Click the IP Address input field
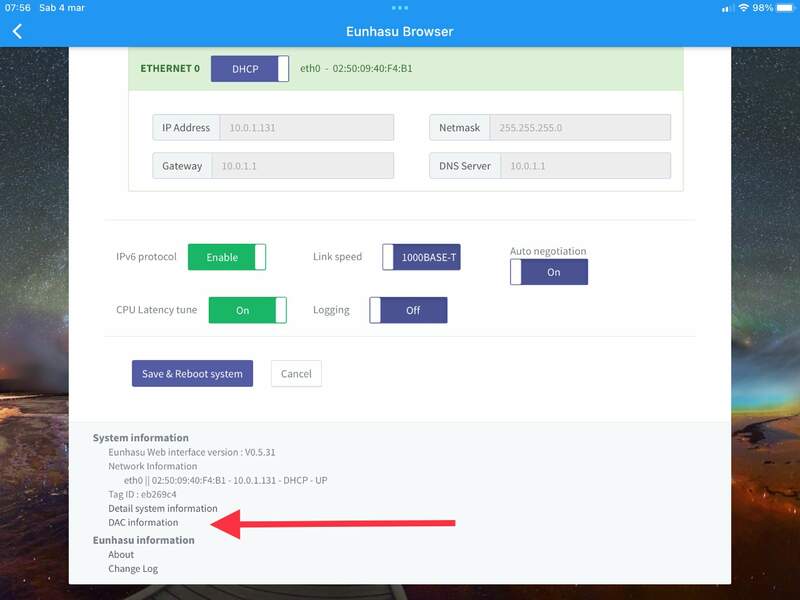The height and width of the screenshot is (600, 800). point(307,128)
